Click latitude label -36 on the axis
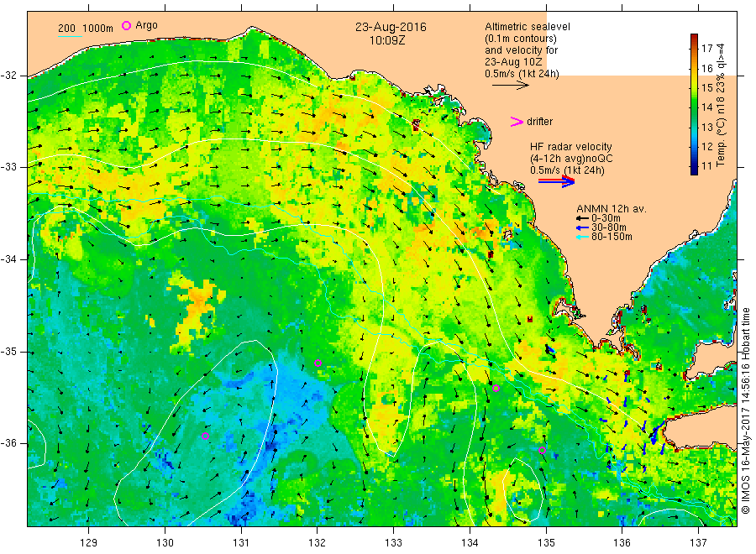 coord(8,443)
